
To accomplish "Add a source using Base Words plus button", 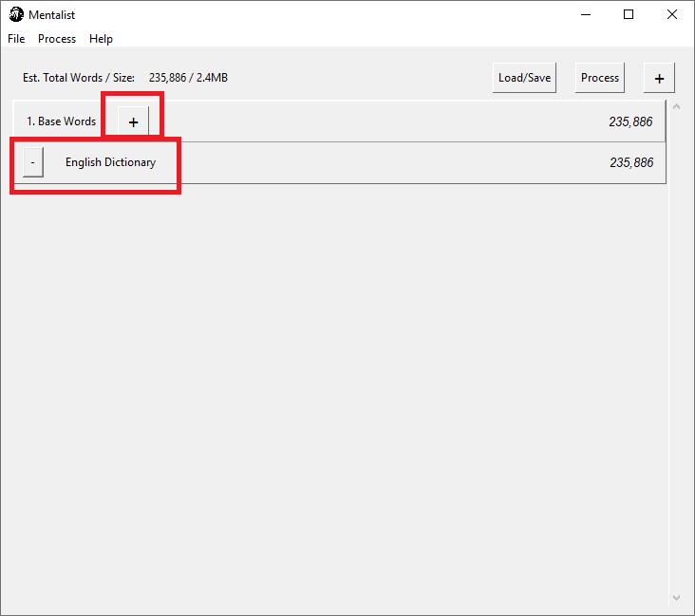I will point(134,121).
